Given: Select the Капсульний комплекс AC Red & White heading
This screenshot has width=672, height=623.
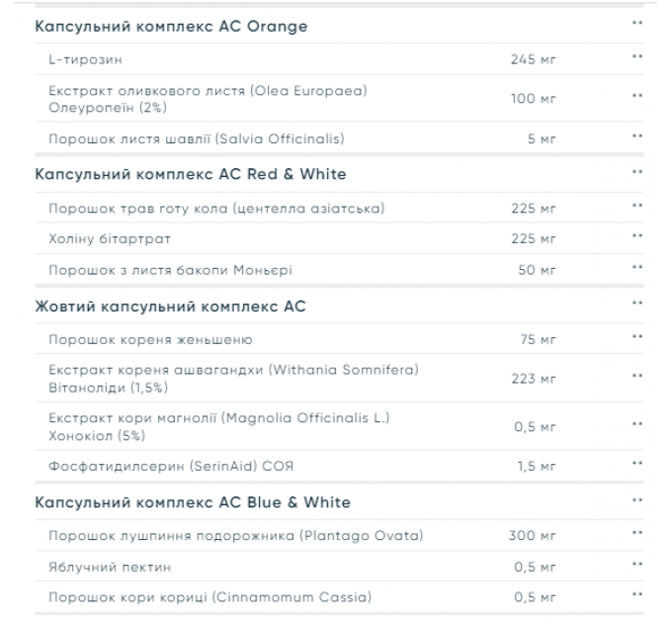Looking at the screenshot, I should click(191, 174).
